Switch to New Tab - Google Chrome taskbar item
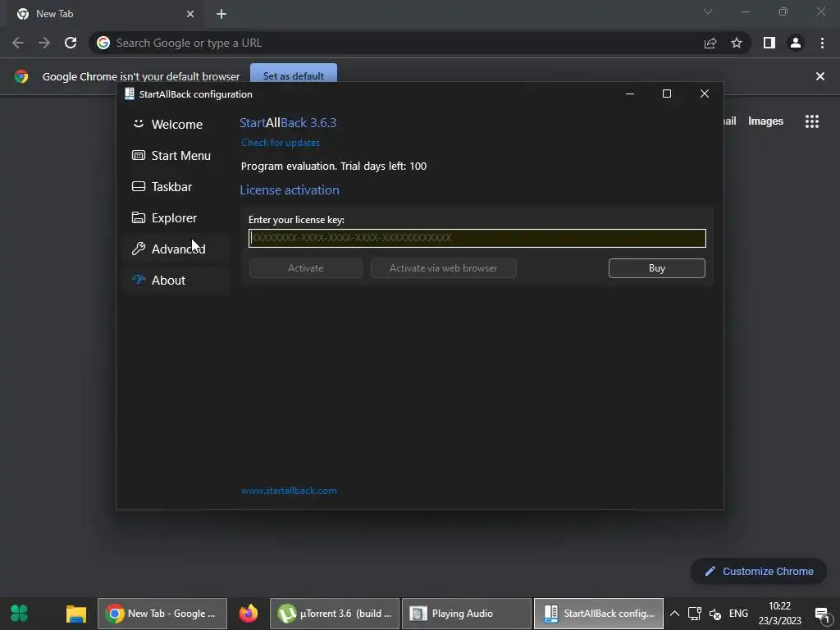 (x=162, y=614)
